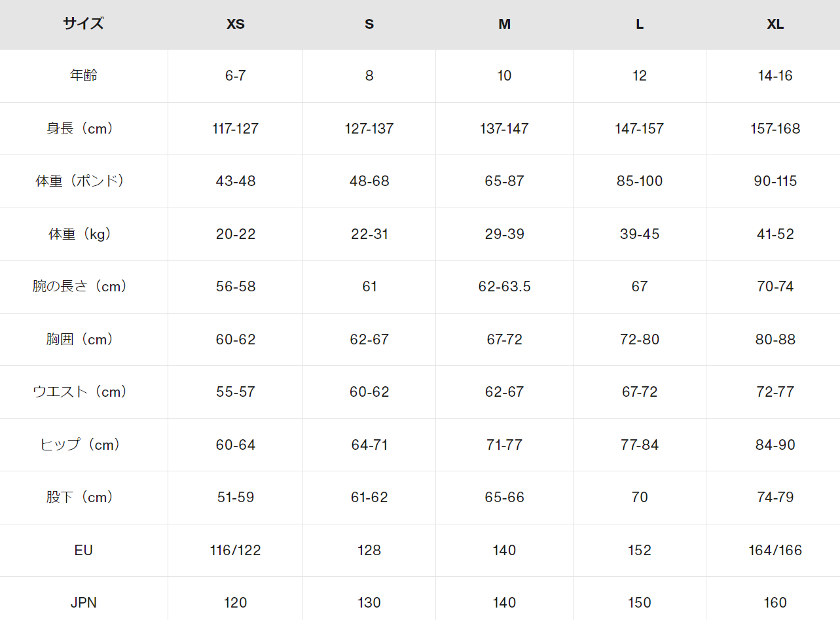
Task: Select the JPN row label
Action: [83, 602]
